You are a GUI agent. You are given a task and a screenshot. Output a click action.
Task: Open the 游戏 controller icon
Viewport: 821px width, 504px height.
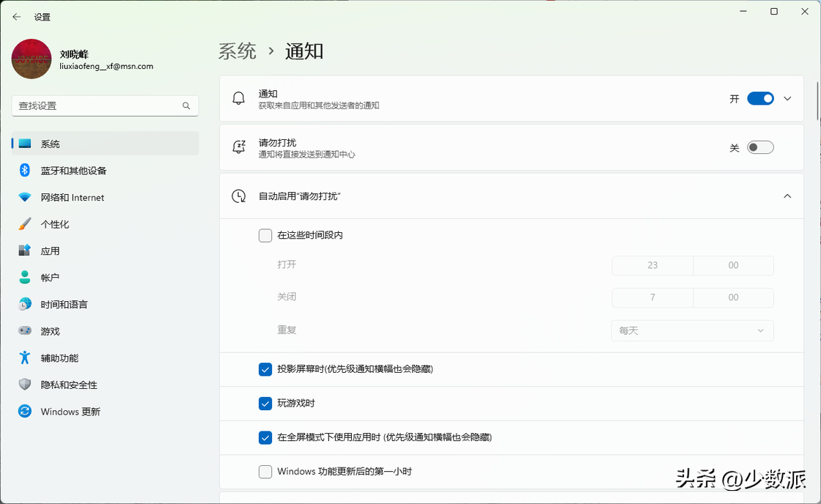[25, 331]
